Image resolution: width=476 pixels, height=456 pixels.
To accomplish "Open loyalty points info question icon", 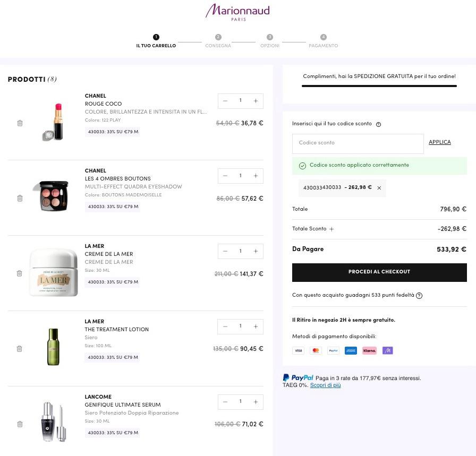I will (x=419, y=295).
